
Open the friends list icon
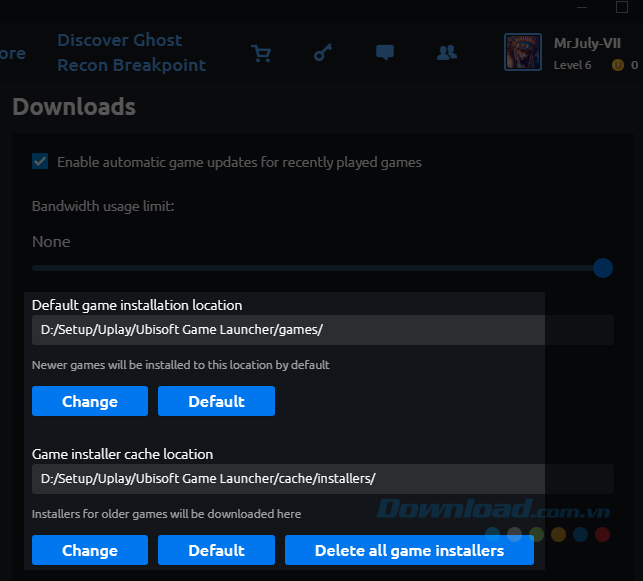tap(447, 52)
